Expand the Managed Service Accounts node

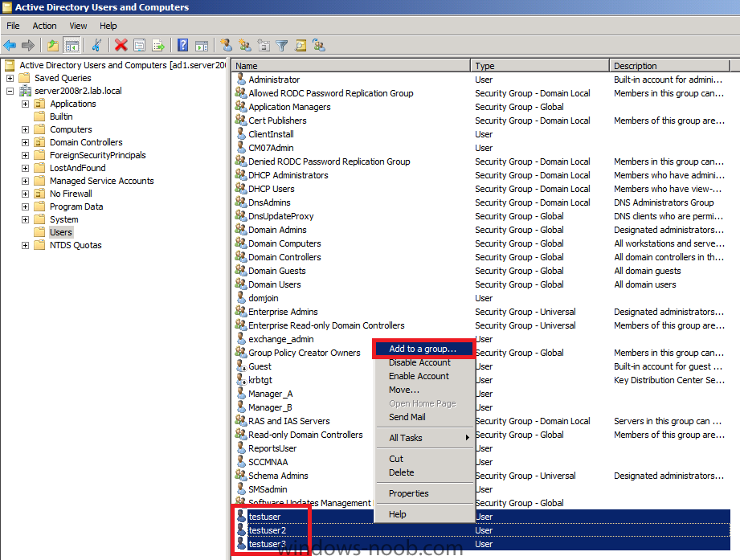pos(26,181)
